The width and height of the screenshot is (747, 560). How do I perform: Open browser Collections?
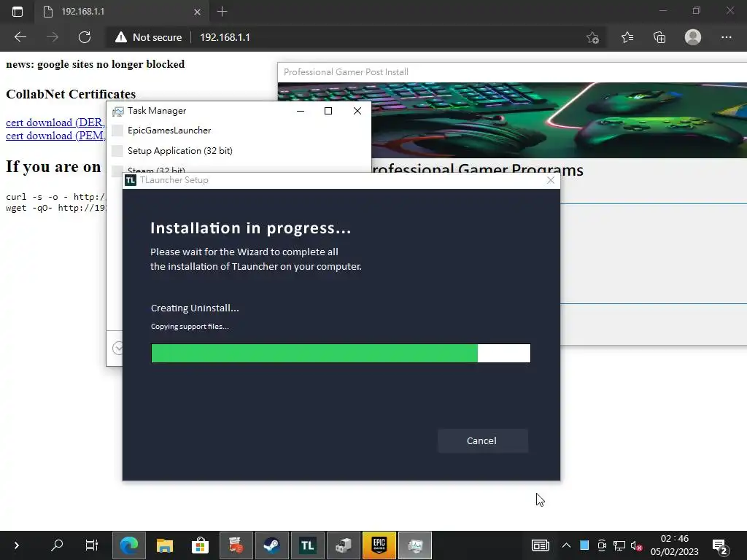pos(659,37)
